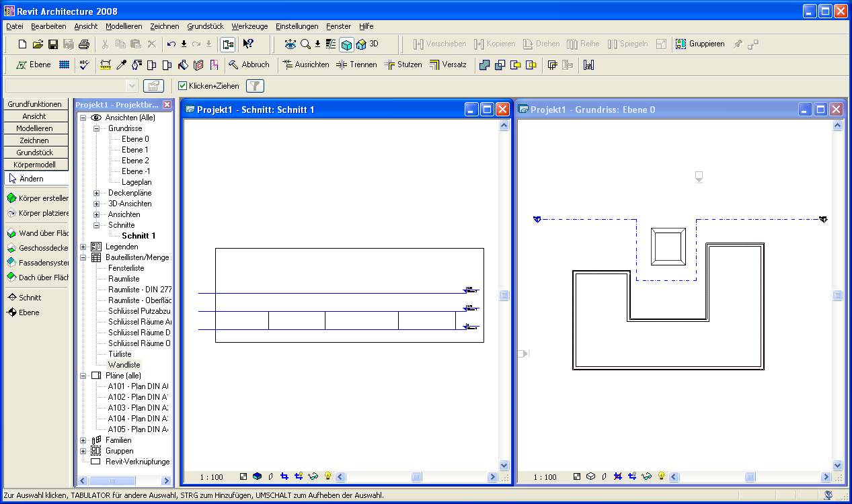Click the horizontal scrollbar thumb in Schnitt 1 window
Screen dimensions: 852x504
pos(416,477)
